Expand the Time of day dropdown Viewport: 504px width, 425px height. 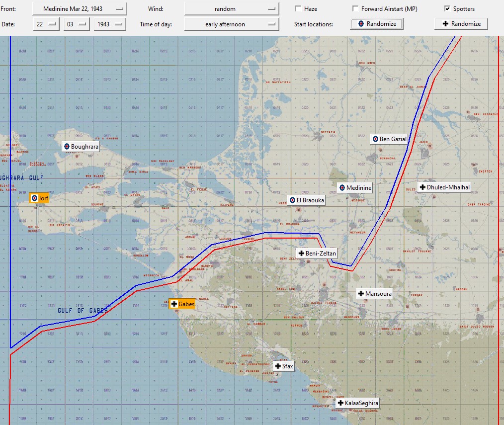click(x=232, y=24)
